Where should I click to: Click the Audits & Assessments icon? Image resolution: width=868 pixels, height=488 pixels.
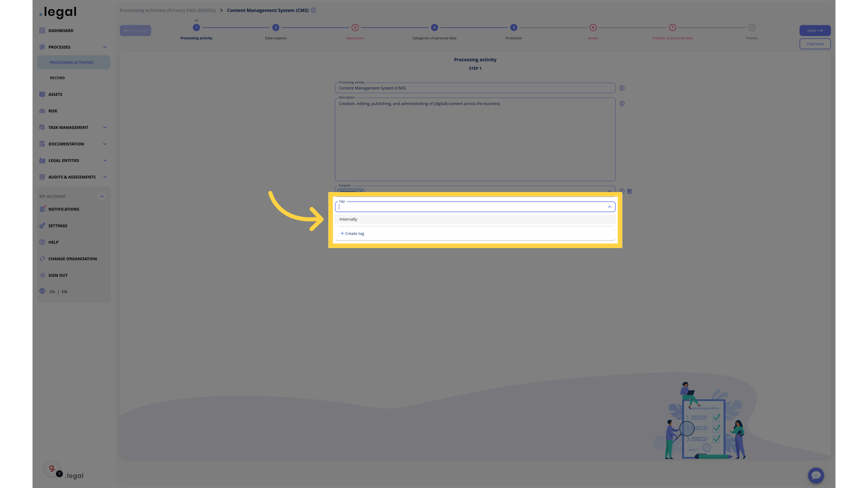pyautogui.click(x=42, y=177)
